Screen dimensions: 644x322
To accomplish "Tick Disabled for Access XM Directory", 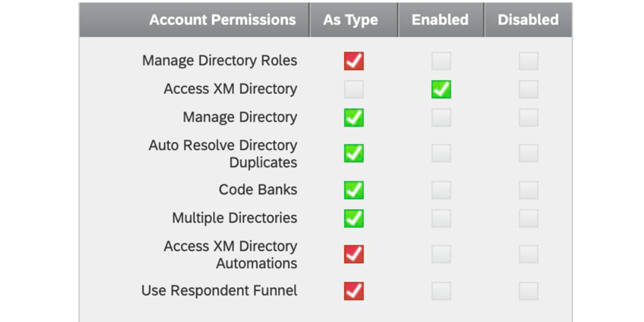I will pyautogui.click(x=528, y=89).
